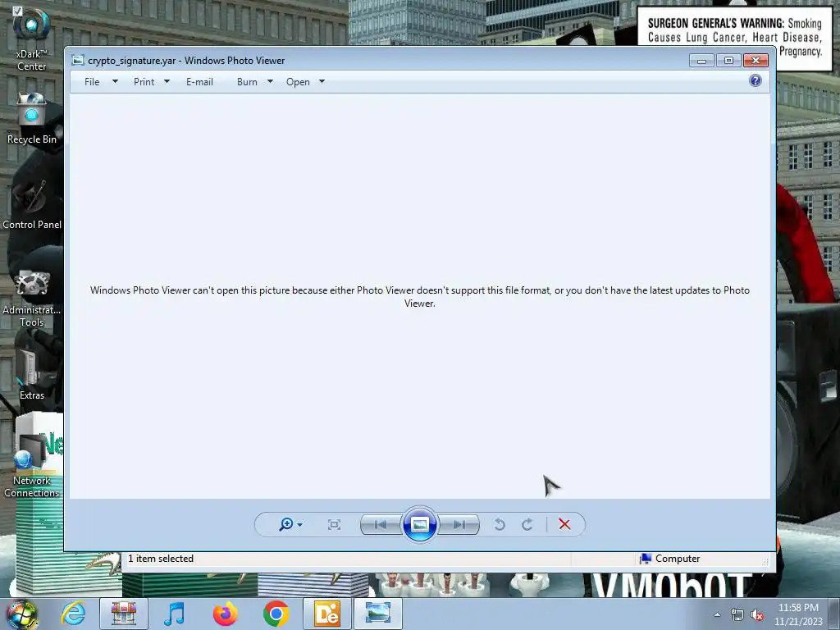This screenshot has height=630, width=840.
Task: Click the Actual size fit icon
Action: point(335,524)
